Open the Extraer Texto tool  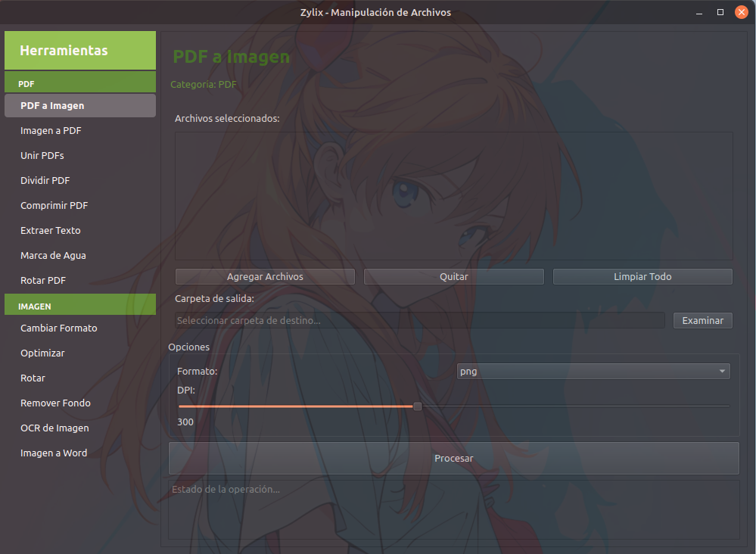pyautogui.click(x=80, y=231)
